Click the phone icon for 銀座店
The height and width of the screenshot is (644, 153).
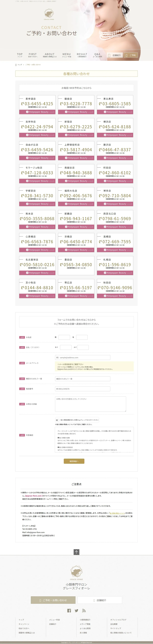pyautogui.click(x=61, y=104)
